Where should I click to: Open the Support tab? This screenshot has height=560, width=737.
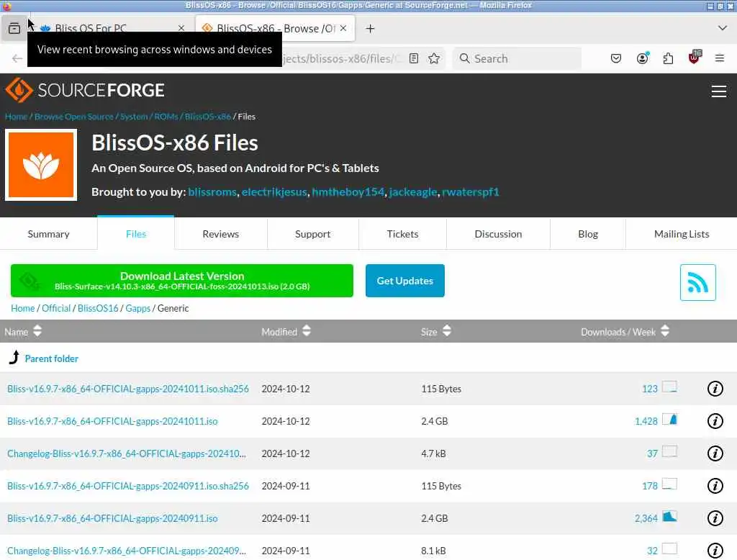(312, 234)
